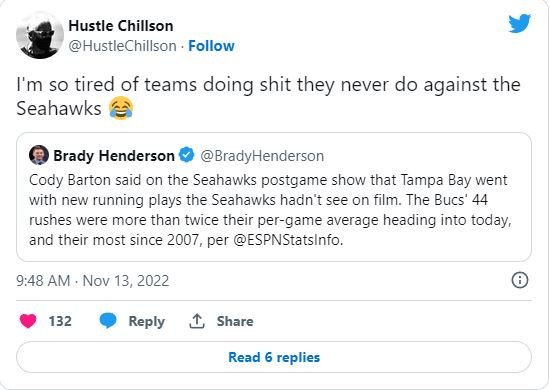Click the share upload arrow icon
The height and width of the screenshot is (390, 550).
tap(197, 321)
